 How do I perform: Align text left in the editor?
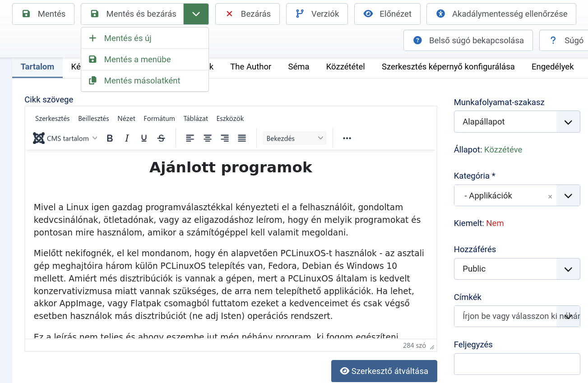[190, 138]
